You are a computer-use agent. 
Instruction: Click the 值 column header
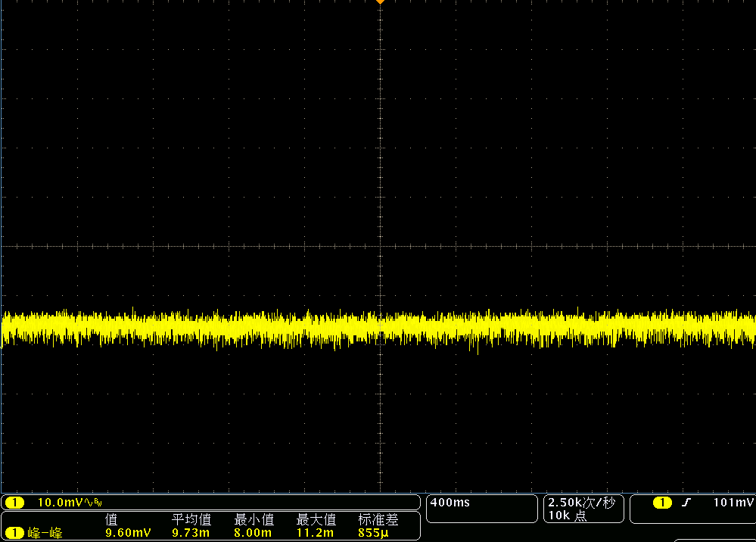pyautogui.click(x=111, y=519)
